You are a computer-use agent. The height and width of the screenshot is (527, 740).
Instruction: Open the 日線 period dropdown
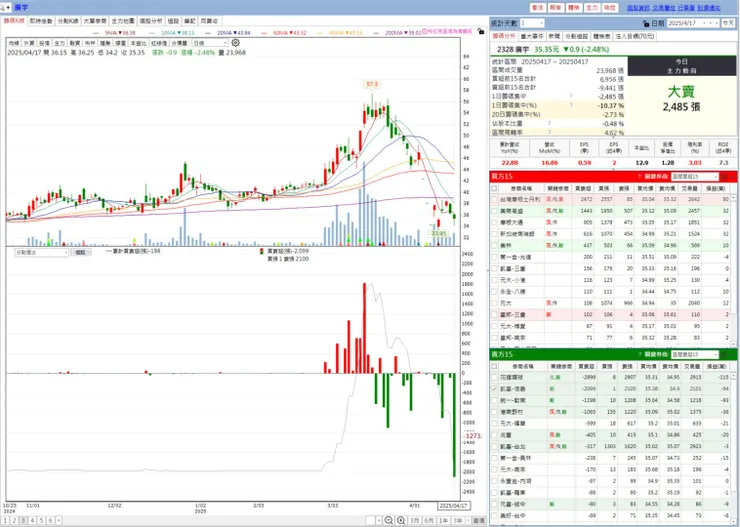coord(210,42)
